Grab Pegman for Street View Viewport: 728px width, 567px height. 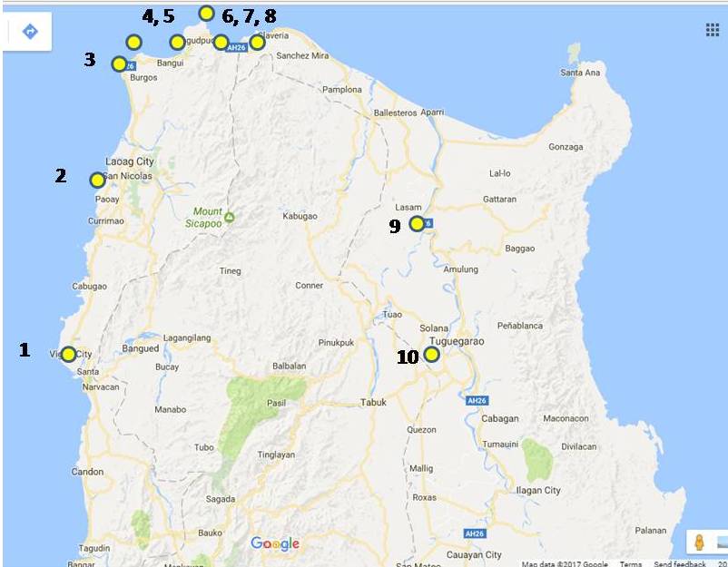point(699,541)
